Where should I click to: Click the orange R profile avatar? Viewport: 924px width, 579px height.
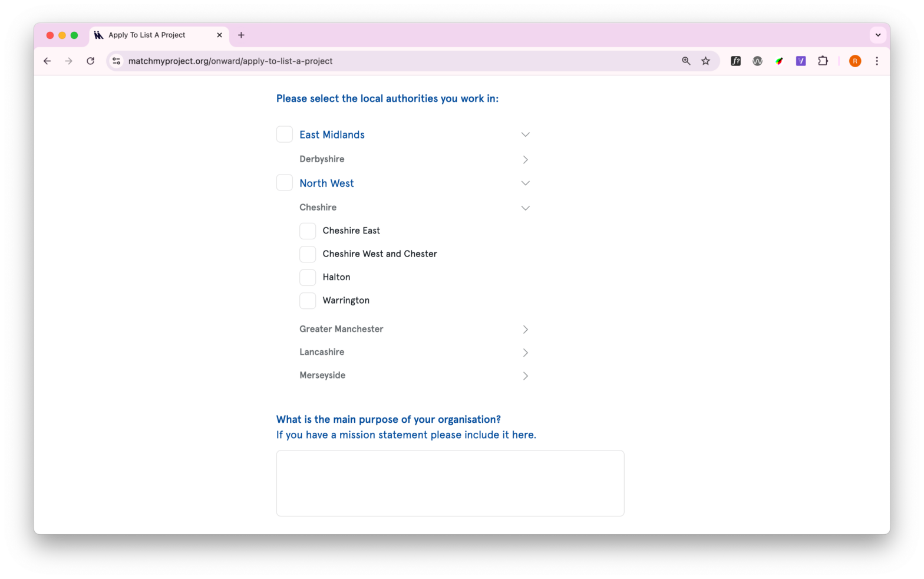(x=854, y=61)
